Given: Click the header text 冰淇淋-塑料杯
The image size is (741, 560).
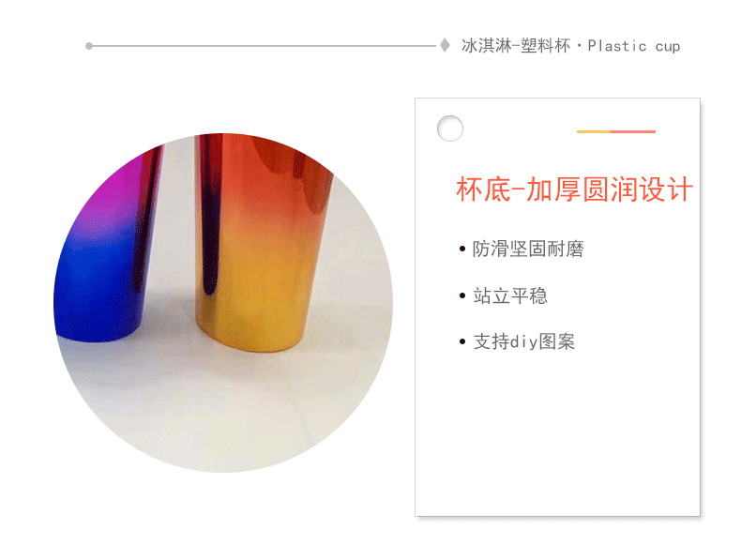Looking at the screenshot, I should click(x=516, y=46).
